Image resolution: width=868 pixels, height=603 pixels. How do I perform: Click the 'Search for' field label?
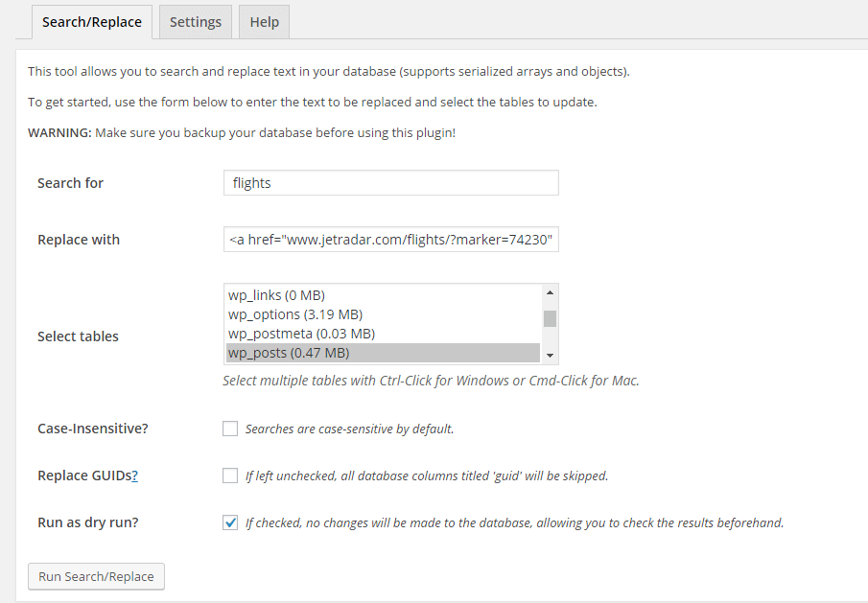[x=70, y=183]
